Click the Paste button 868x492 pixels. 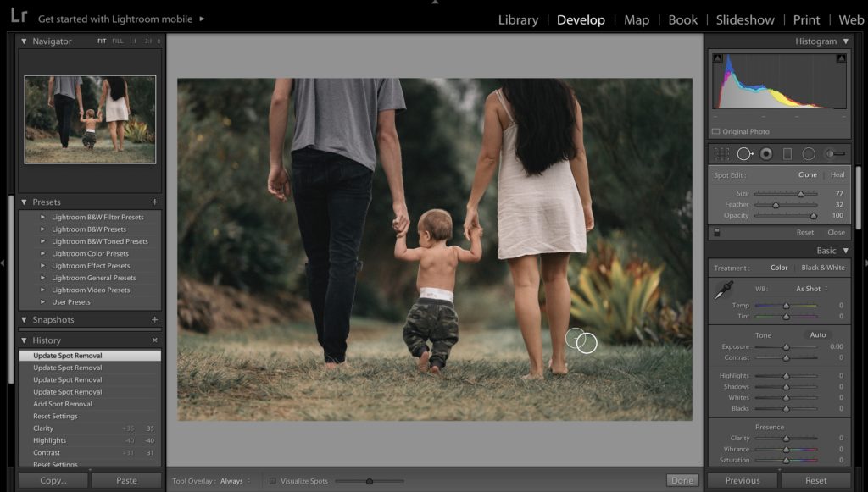[126, 480]
